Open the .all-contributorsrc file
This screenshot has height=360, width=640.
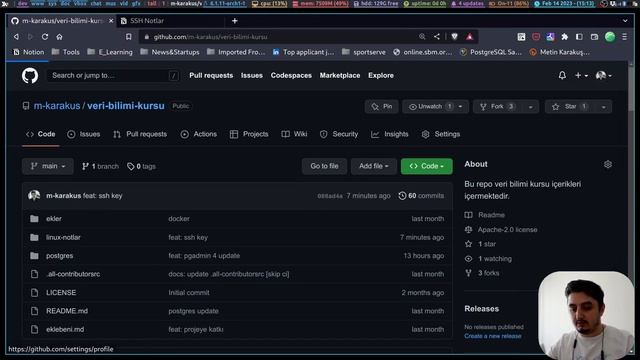[73, 274]
